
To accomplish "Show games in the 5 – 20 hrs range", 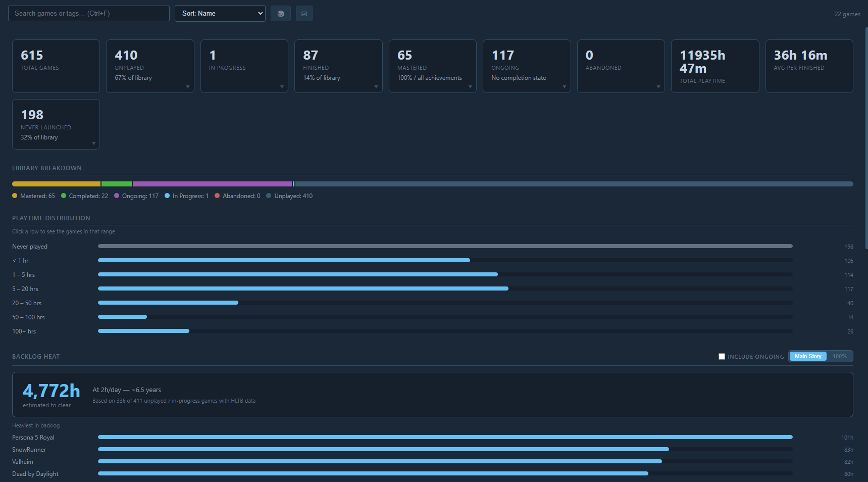I will 433,289.
